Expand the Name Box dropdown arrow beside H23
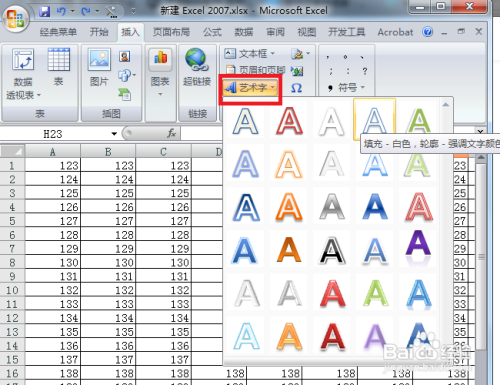500x385 pixels. pos(114,134)
